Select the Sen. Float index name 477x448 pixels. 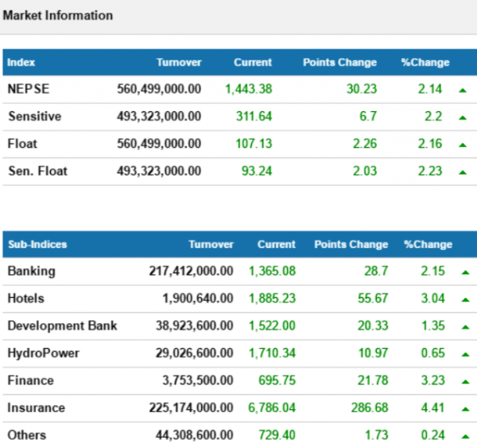pos(37,171)
